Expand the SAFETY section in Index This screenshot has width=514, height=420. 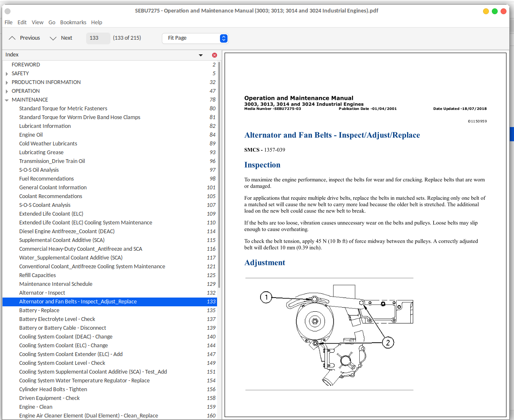tap(6, 73)
